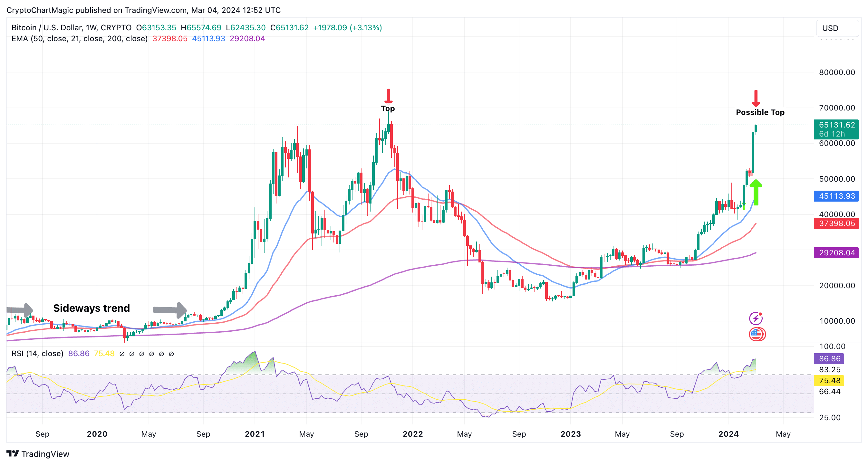
Task: Click the TradingView brand link
Action: click(x=38, y=453)
